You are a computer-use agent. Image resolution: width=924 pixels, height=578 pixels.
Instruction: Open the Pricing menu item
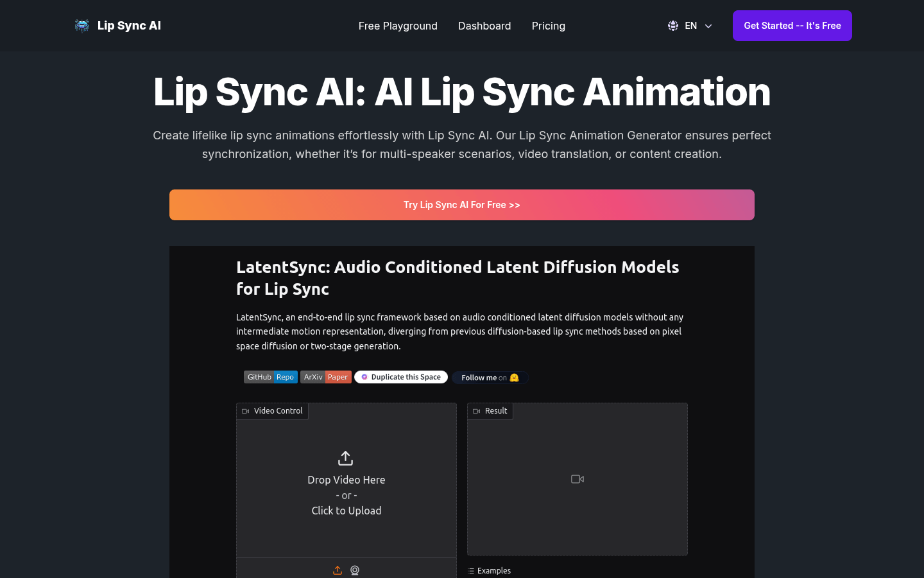tap(549, 26)
